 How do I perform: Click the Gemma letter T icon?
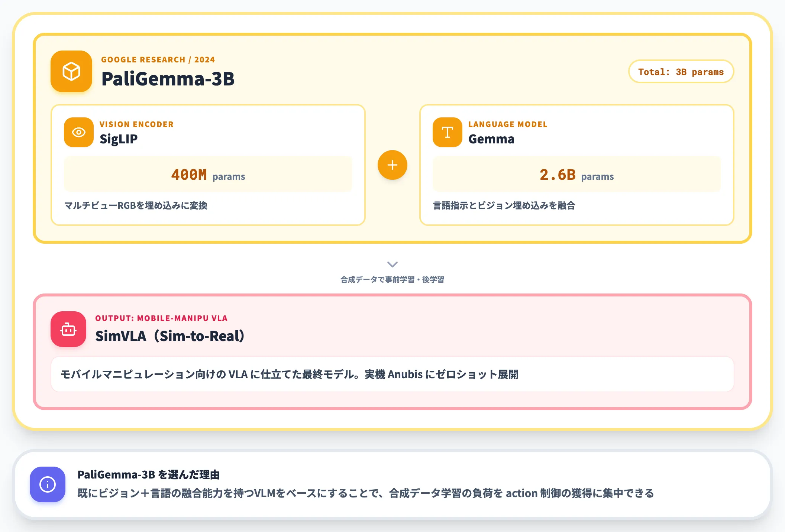(448, 132)
